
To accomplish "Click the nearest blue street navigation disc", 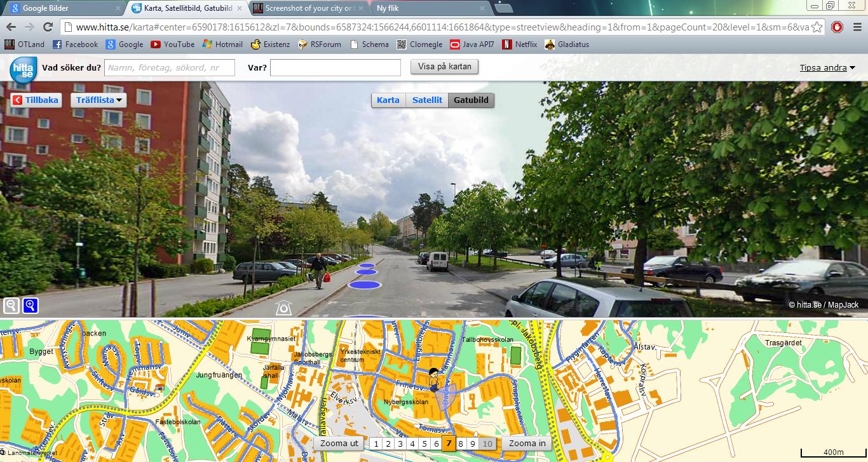I will (x=364, y=284).
